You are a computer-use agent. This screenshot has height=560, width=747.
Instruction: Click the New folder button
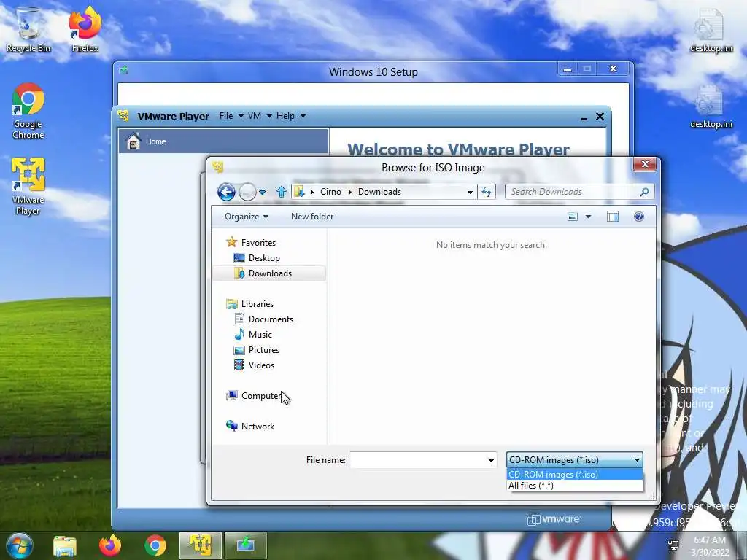click(x=312, y=217)
